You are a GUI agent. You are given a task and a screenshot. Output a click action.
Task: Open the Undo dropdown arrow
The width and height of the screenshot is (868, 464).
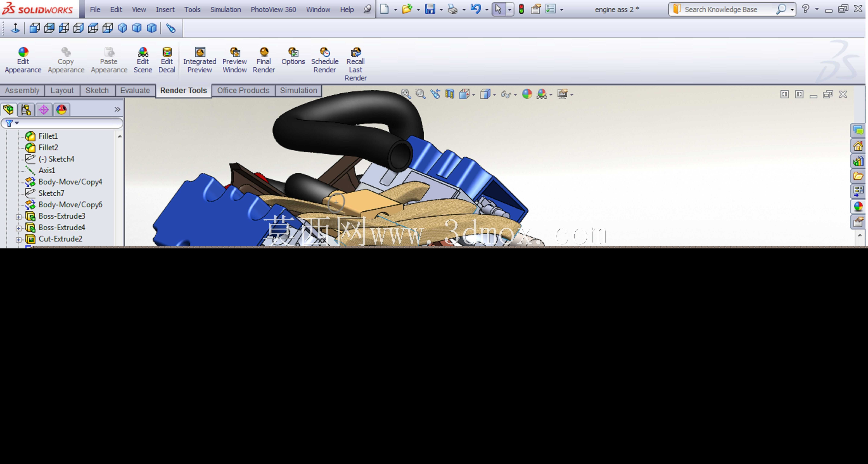(x=486, y=10)
